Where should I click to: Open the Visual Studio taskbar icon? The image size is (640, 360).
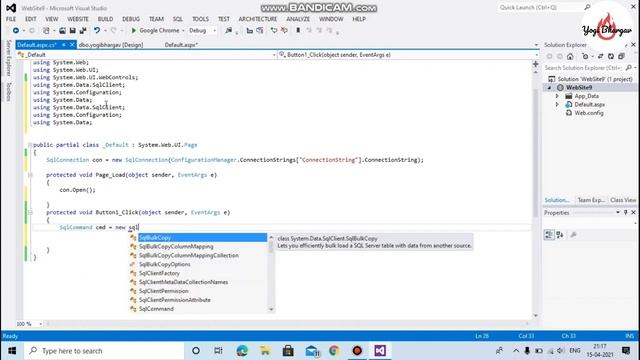(x=380, y=351)
